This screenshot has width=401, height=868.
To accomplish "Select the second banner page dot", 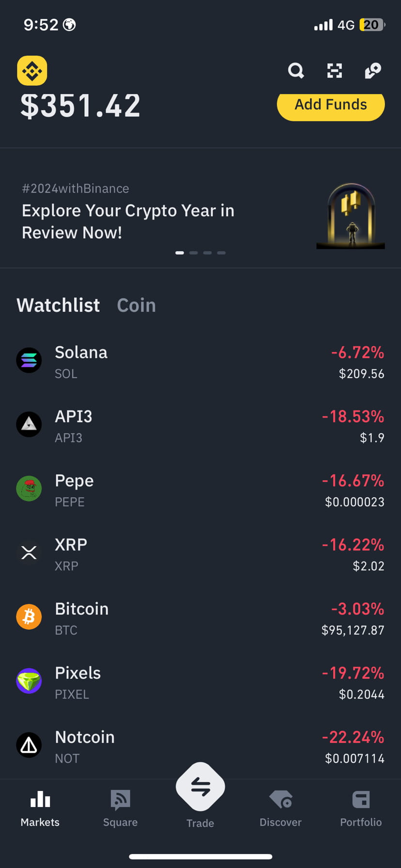I will pyautogui.click(x=194, y=253).
